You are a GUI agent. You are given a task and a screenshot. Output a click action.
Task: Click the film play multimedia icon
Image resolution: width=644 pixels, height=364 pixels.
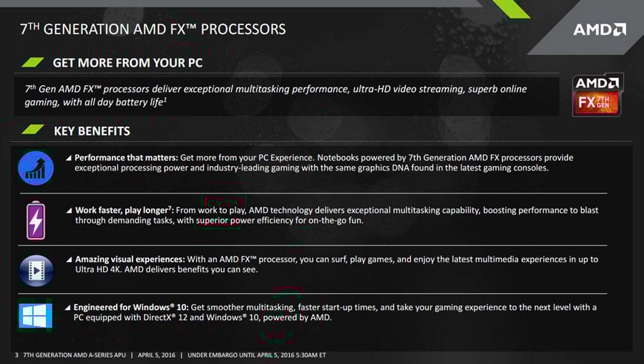[36, 271]
